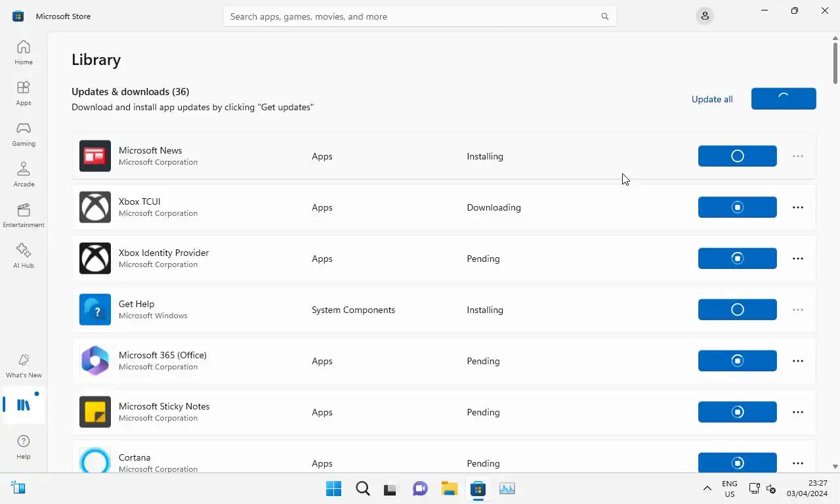This screenshot has height=504, width=840.
Task: Open Widgets from taskbar corner
Action: [x=18, y=488]
